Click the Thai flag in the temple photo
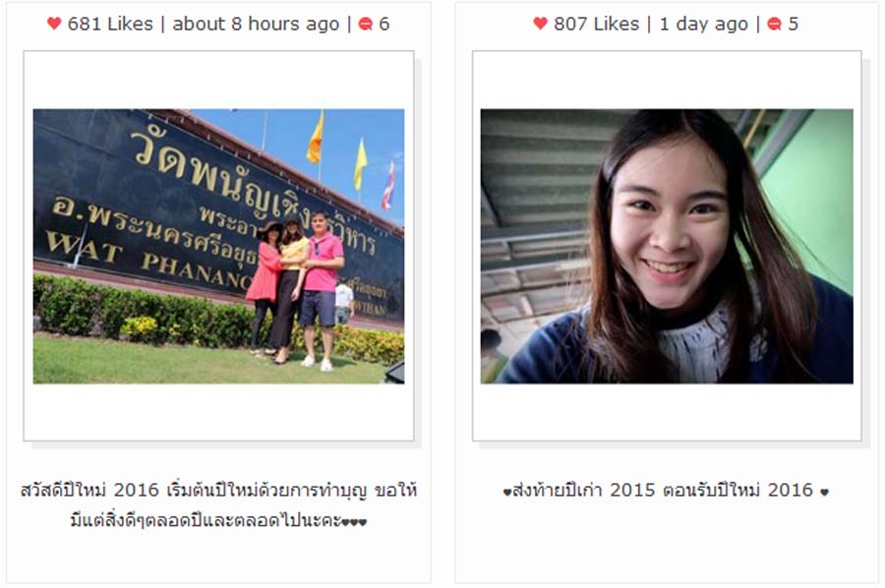 tap(388, 185)
